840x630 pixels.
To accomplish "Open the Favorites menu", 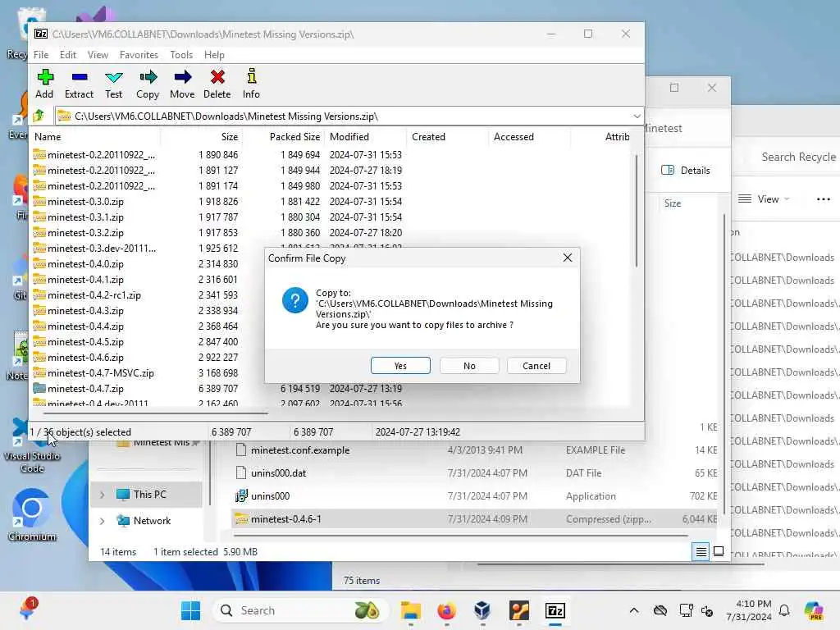I will point(139,55).
